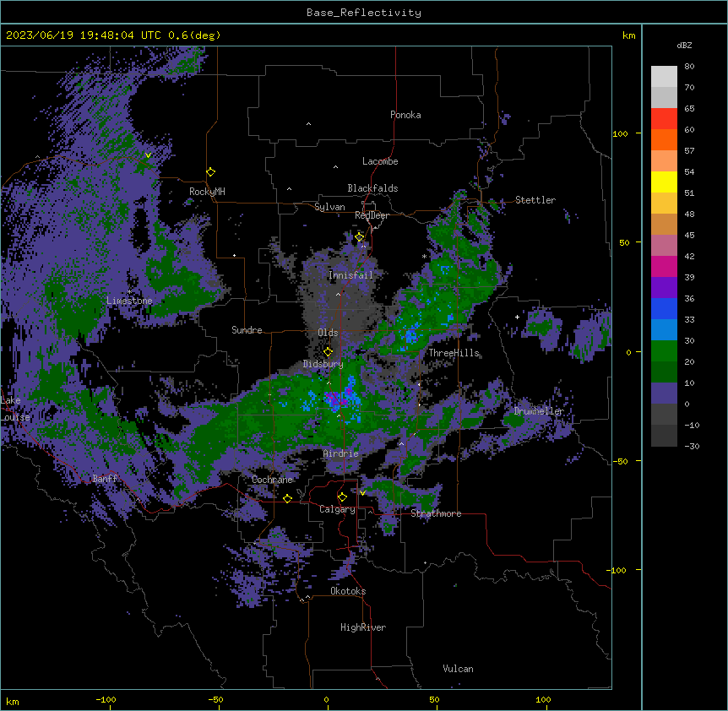
Task: Select the lightest gray swatch atop the legend
Action: tap(664, 77)
